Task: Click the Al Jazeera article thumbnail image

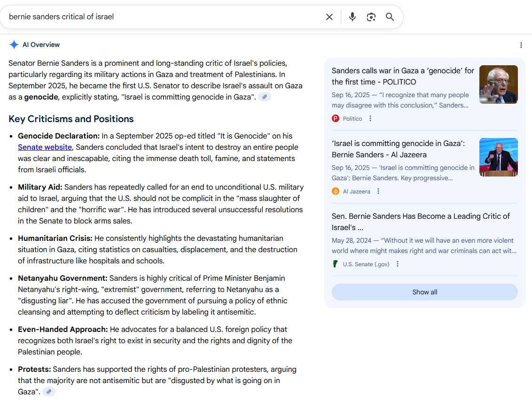Action: pyautogui.click(x=499, y=157)
